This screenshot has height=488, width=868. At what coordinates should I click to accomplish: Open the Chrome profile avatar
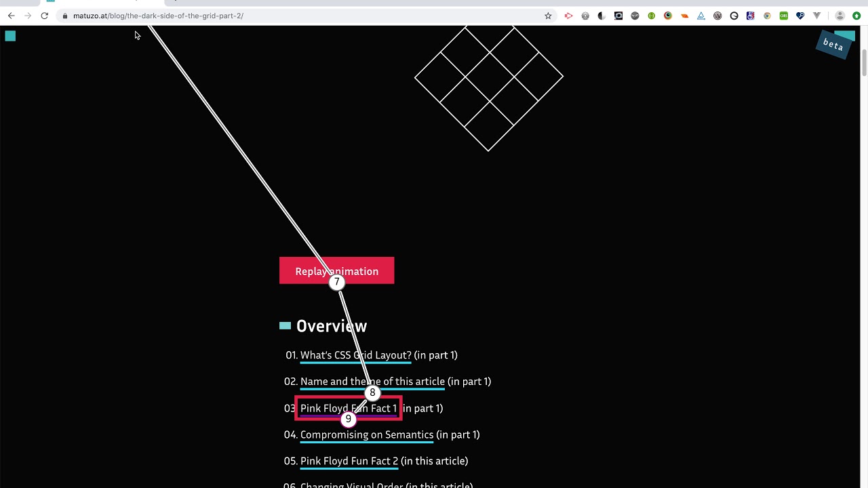pyautogui.click(x=840, y=16)
